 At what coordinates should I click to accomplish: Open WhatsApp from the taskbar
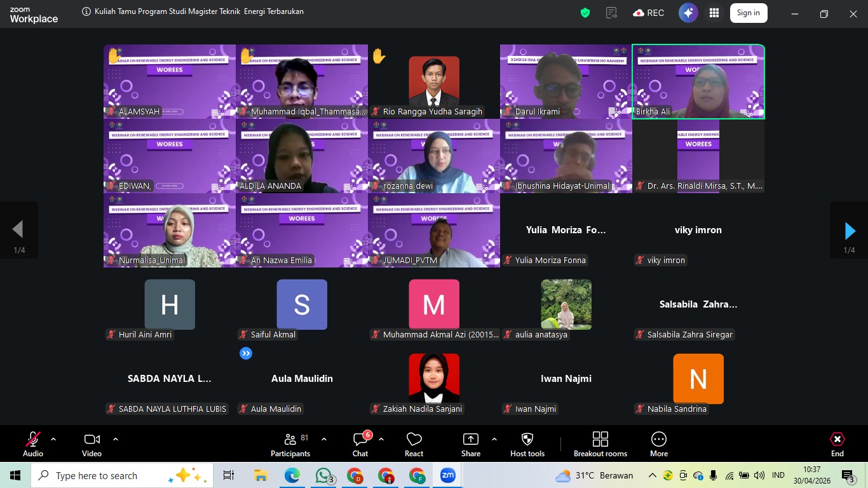[x=324, y=475]
